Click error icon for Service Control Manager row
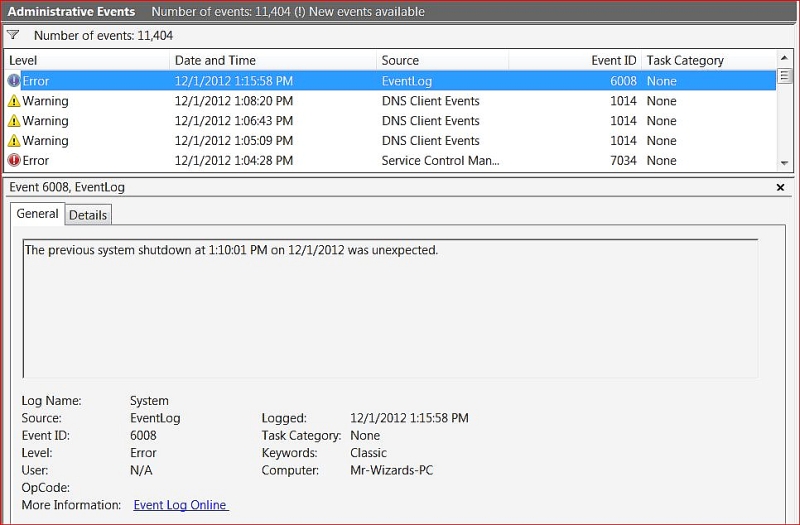 [x=14, y=160]
